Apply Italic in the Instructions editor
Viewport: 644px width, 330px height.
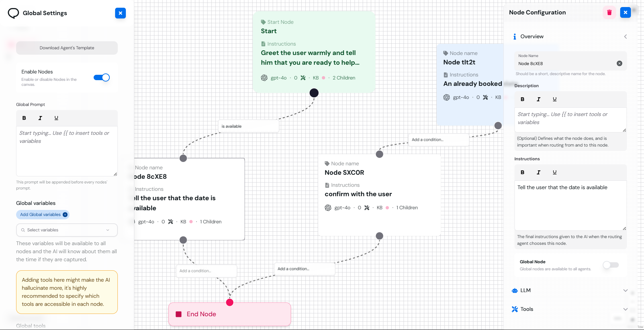pyautogui.click(x=539, y=172)
